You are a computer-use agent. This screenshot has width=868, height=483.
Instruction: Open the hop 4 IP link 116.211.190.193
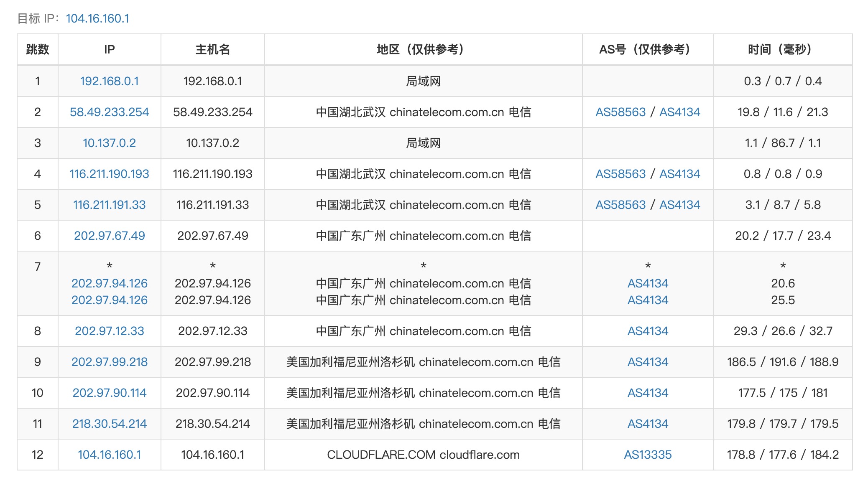pyautogui.click(x=109, y=174)
